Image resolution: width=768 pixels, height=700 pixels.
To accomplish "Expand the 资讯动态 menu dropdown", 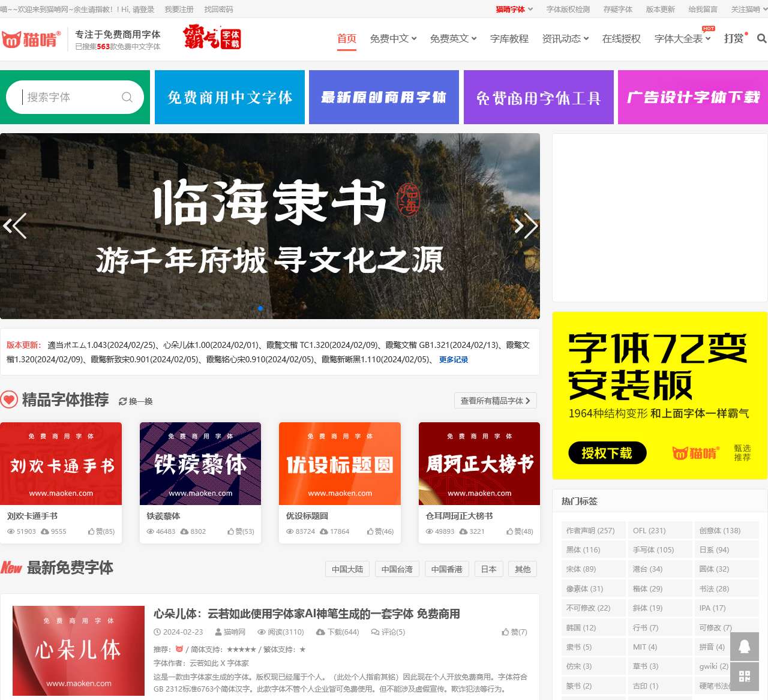I will tap(586, 38).
